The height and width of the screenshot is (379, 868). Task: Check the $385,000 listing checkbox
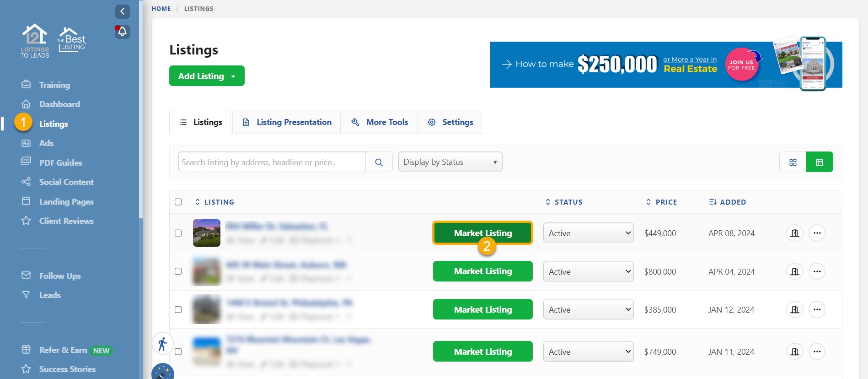178,309
